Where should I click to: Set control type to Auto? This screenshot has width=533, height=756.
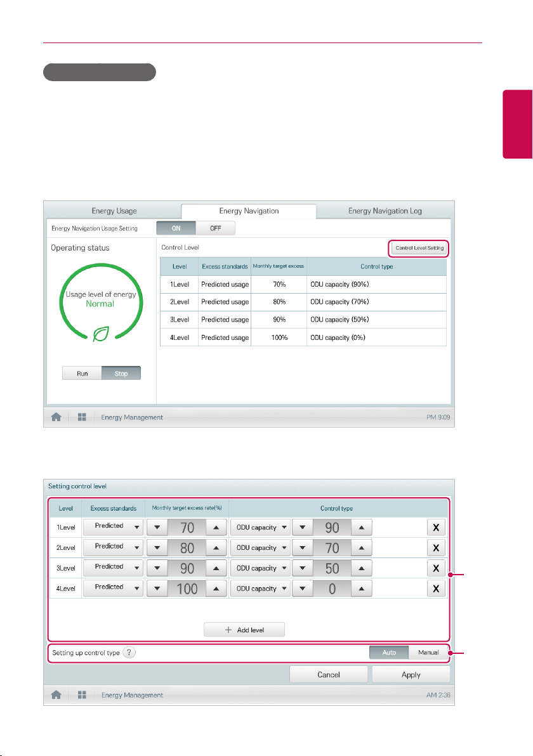(389, 653)
